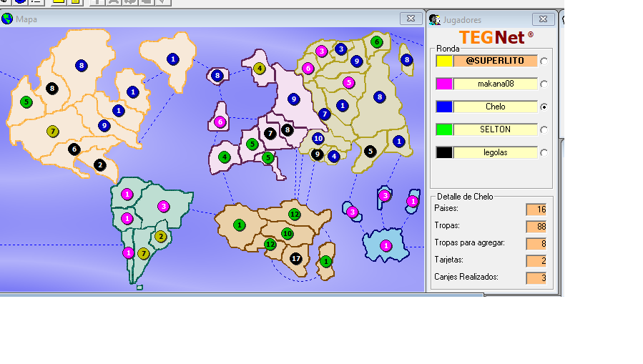Pick the SELTON player radio button
643x364 pixels.
[x=544, y=130]
